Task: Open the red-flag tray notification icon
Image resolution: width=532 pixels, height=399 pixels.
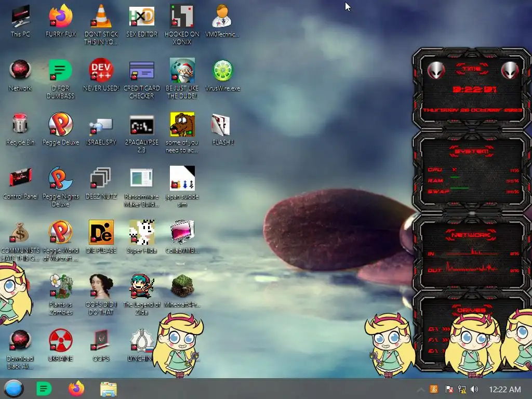Action: pyautogui.click(x=449, y=389)
